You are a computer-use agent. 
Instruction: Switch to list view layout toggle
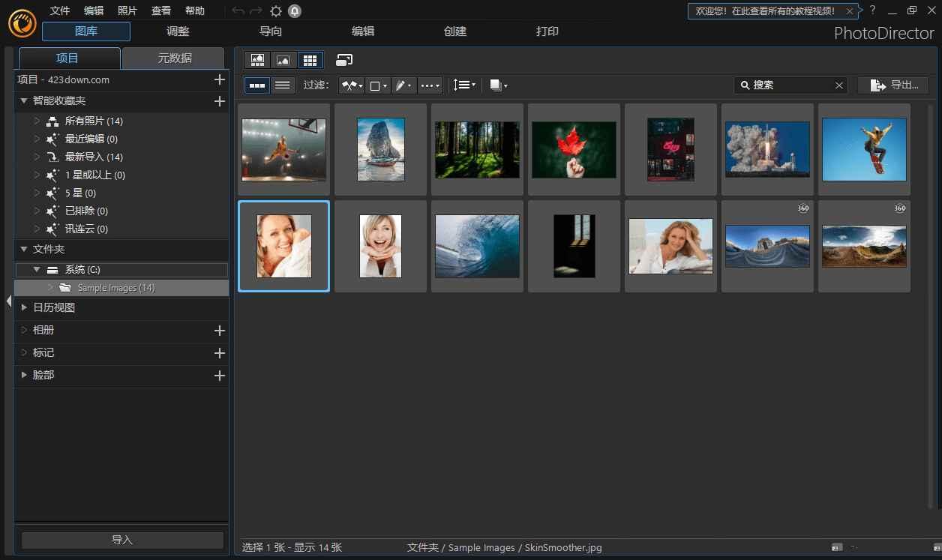pos(283,85)
